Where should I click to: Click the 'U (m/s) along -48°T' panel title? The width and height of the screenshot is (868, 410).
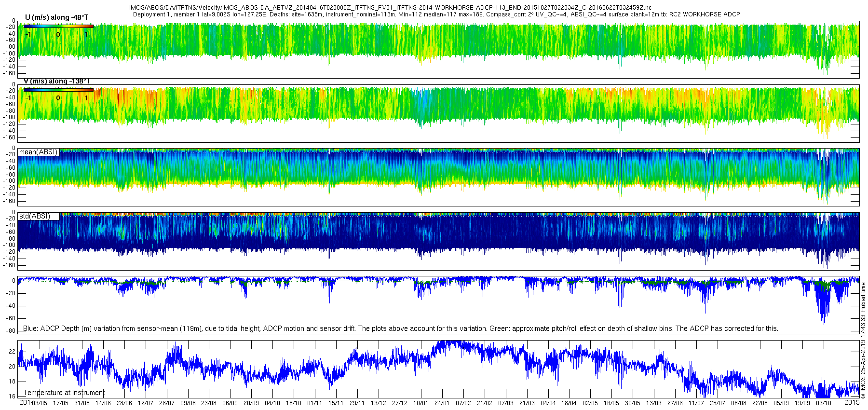coord(56,18)
